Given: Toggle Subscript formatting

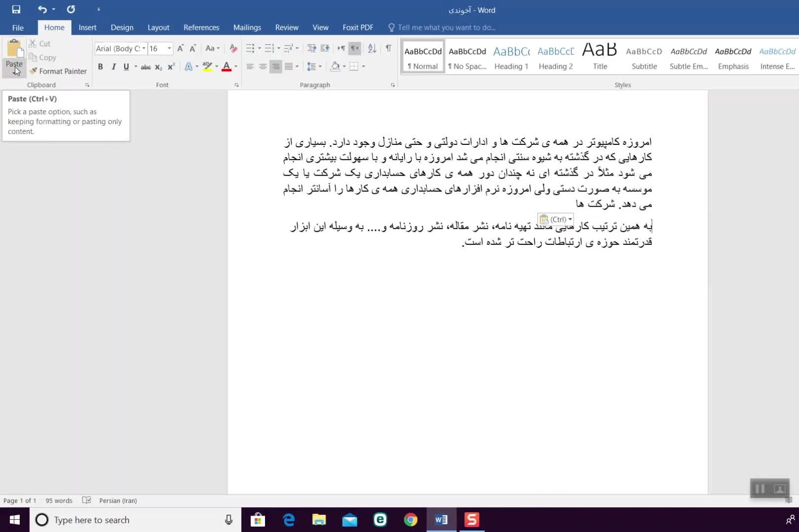Looking at the screenshot, I should coord(158,67).
